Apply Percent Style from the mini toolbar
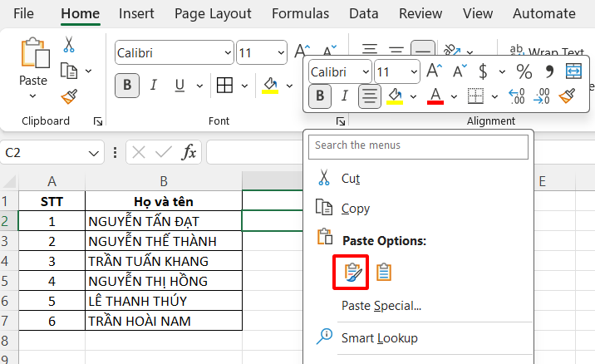The image size is (595, 364). 524,71
